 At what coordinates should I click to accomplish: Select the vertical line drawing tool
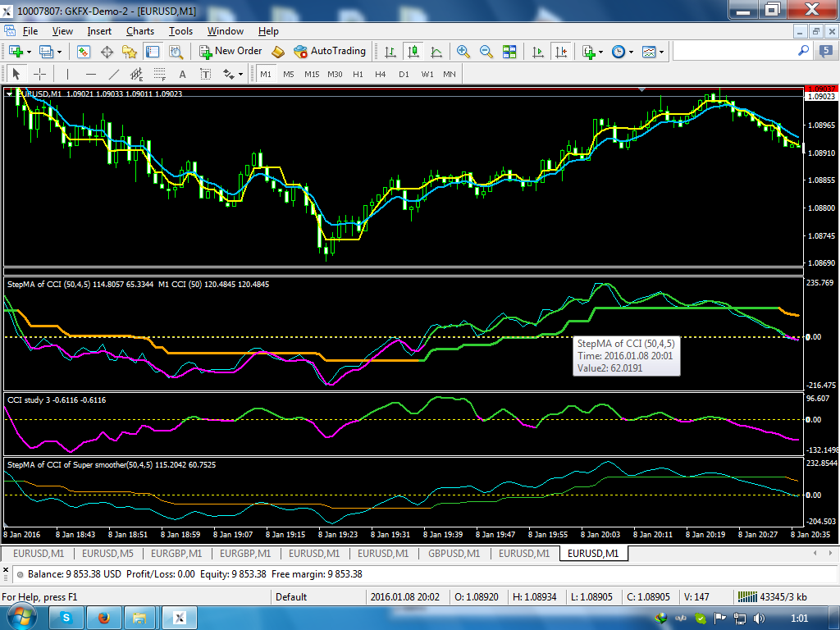[67, 74]
